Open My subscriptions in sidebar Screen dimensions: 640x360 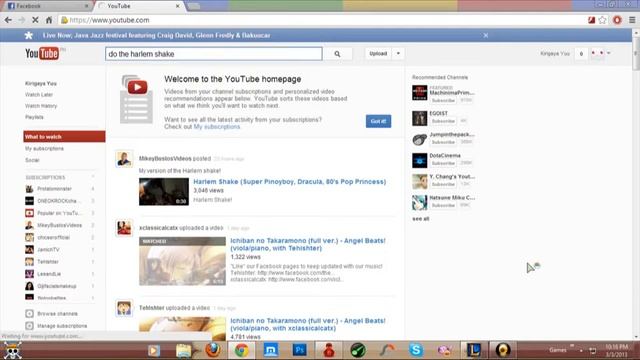pyautogui.click(x=44, y=149)
